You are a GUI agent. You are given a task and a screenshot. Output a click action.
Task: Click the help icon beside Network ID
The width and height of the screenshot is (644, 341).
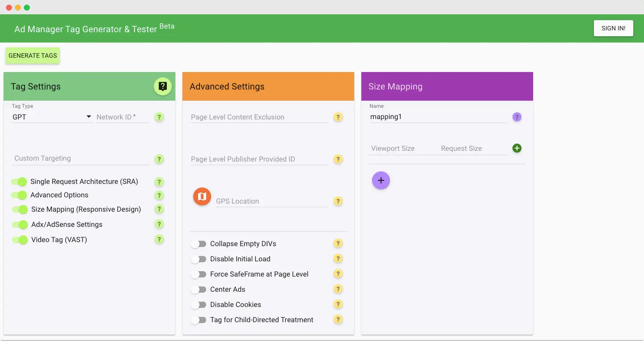[159, 117]
